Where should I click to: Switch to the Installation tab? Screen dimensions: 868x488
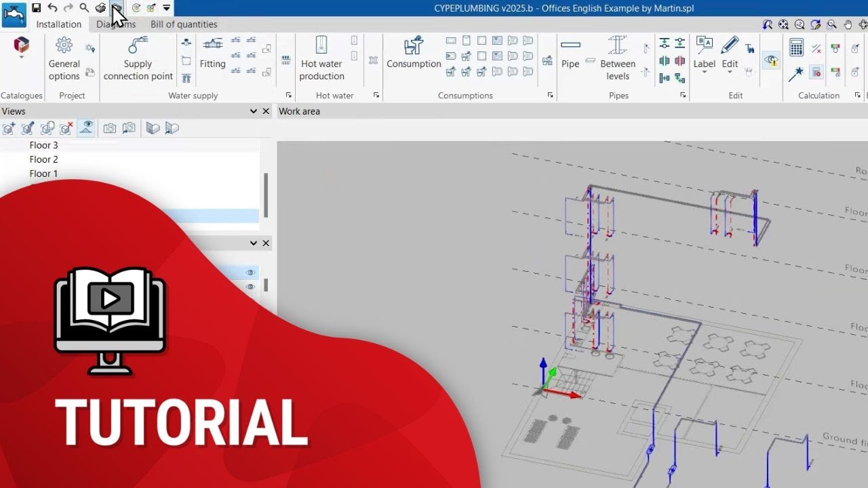pyautogui.click(x=59, y=24)
